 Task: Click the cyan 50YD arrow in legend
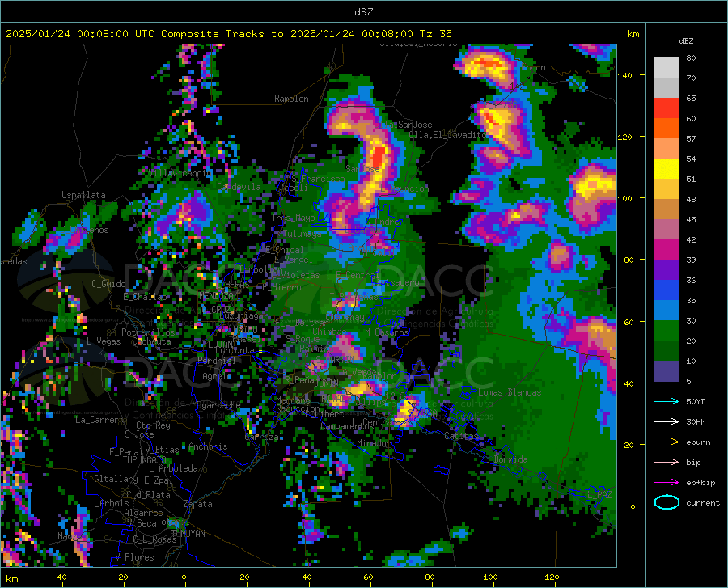(667, 401)
